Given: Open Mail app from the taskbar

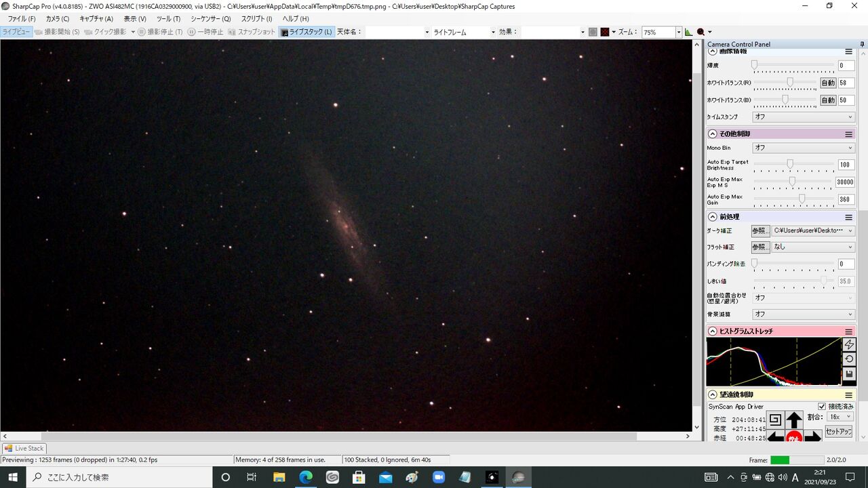Looking at the screenshot, I should coord(385,477).
